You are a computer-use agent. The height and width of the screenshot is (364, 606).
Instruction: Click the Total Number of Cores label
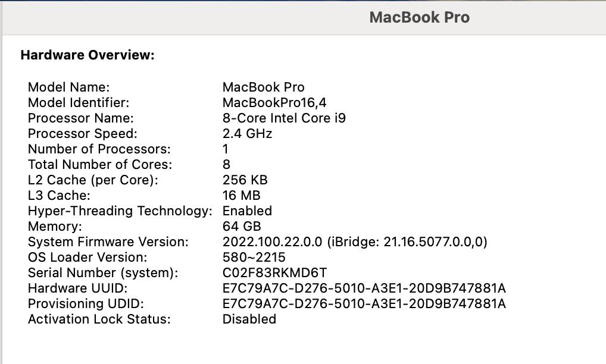pos(100,165)
